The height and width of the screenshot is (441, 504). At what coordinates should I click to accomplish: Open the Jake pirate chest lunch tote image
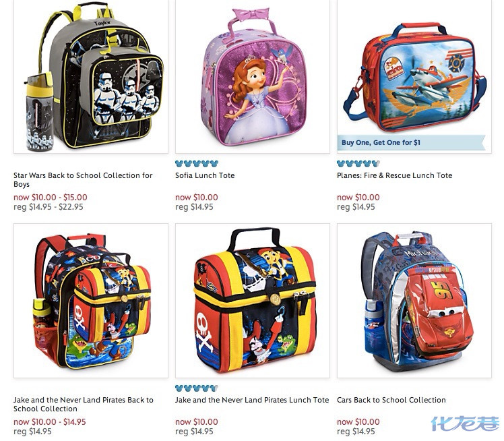pyautogui.click(x=253, y=301)
